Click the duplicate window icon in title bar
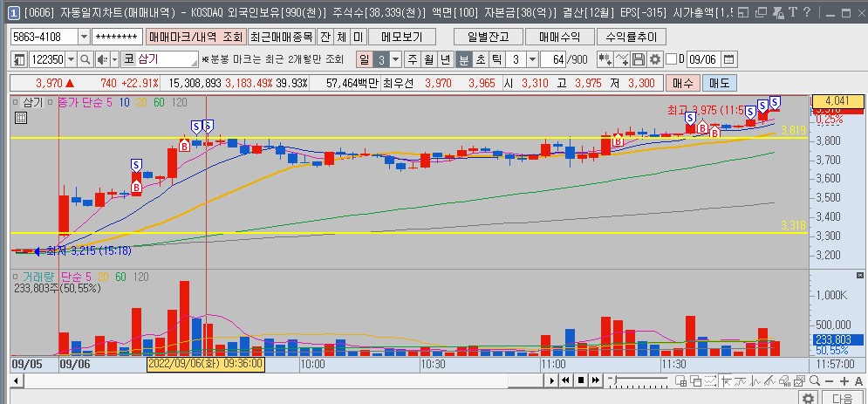The width and height of the screenshot is (868, 404). 762,12
